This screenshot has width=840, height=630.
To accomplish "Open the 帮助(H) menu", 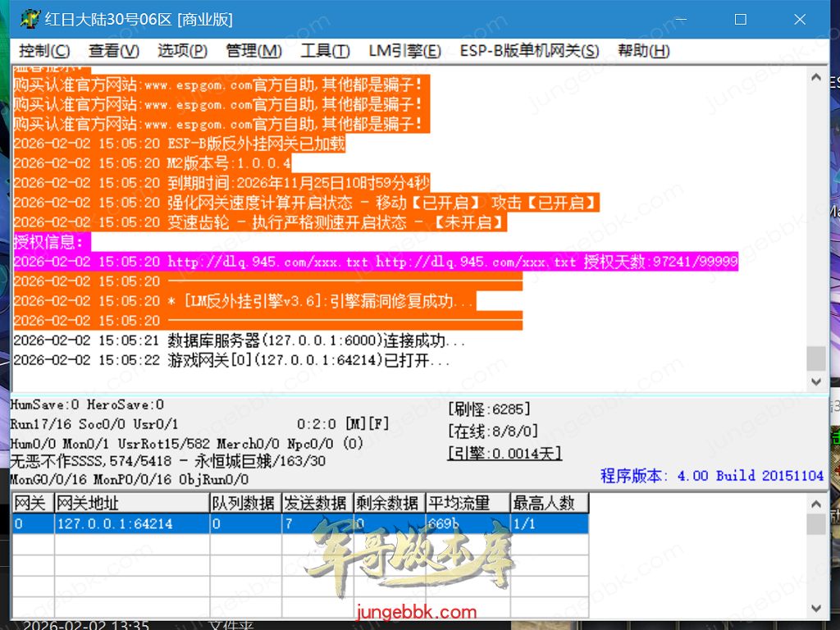I will click(x=644, y=51).
